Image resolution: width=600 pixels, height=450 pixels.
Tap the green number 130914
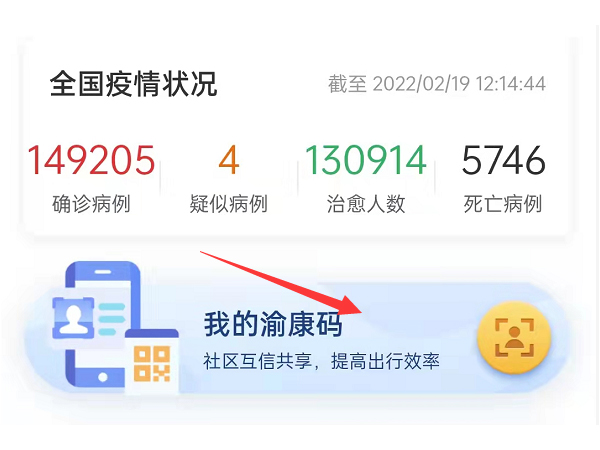[365, 160]
